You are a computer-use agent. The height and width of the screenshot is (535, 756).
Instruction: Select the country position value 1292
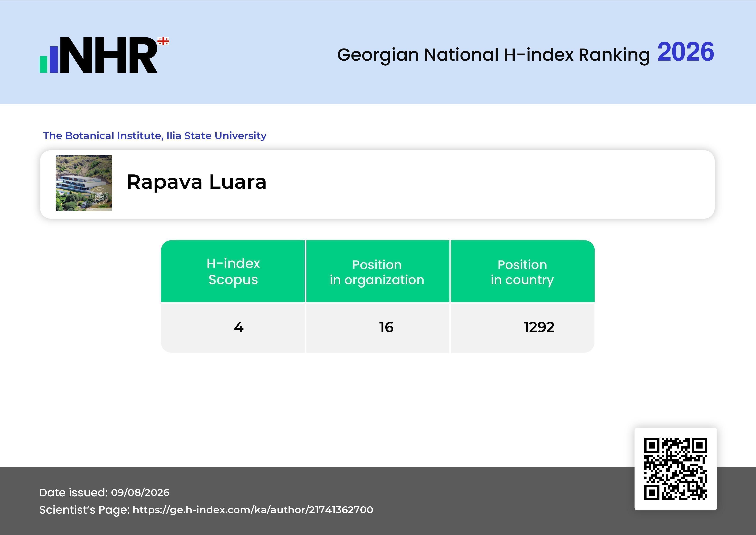point(539,327)
